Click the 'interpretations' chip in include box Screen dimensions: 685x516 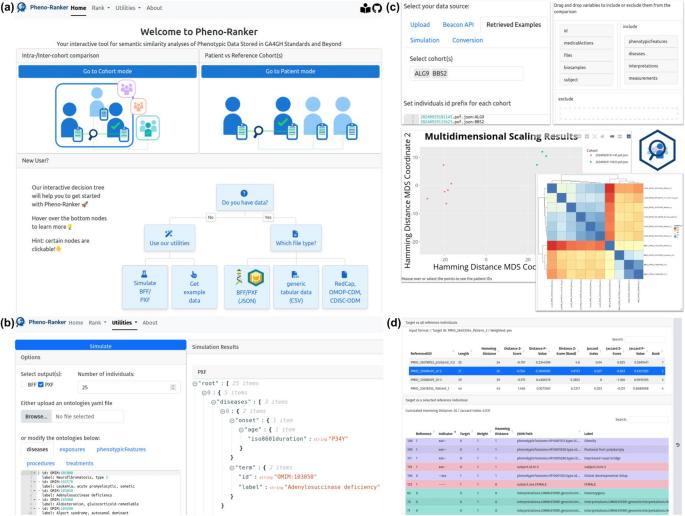click(650, 66)
